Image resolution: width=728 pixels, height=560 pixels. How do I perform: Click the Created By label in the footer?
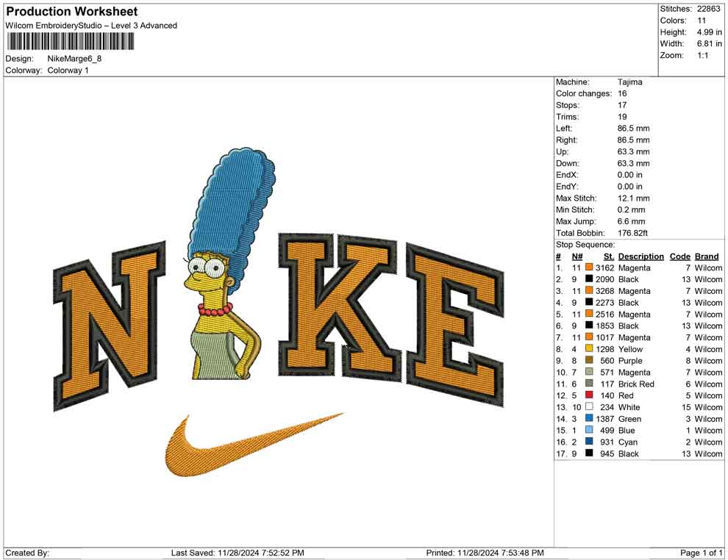pyautogui.click(x=27, y=553)
